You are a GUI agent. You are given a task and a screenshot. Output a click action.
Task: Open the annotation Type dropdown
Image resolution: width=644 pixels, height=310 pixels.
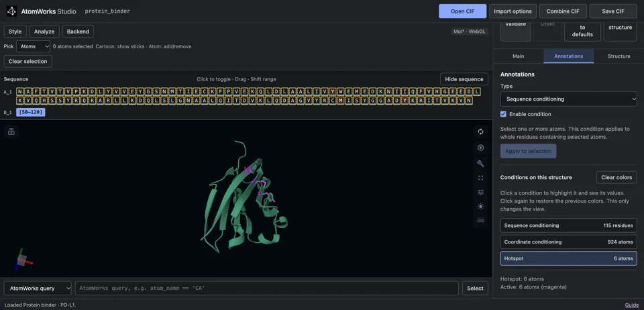(x=568, y=99)
